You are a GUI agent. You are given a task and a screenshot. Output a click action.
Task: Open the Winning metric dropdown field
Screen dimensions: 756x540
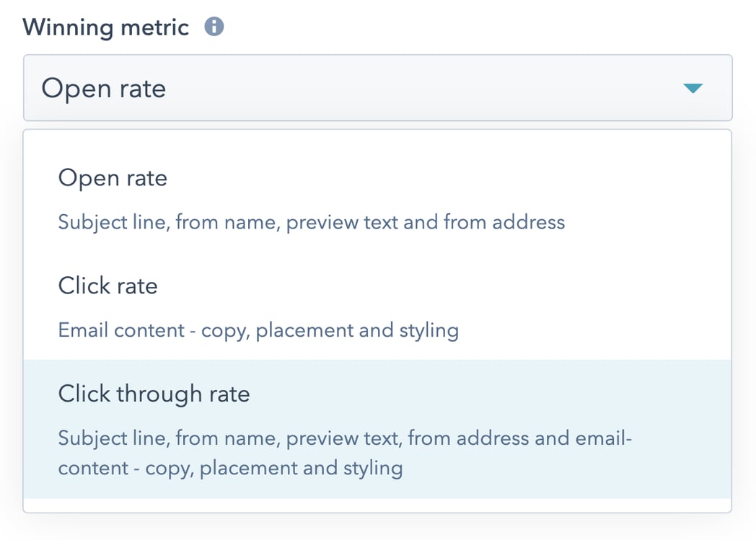tap(377, 88)
